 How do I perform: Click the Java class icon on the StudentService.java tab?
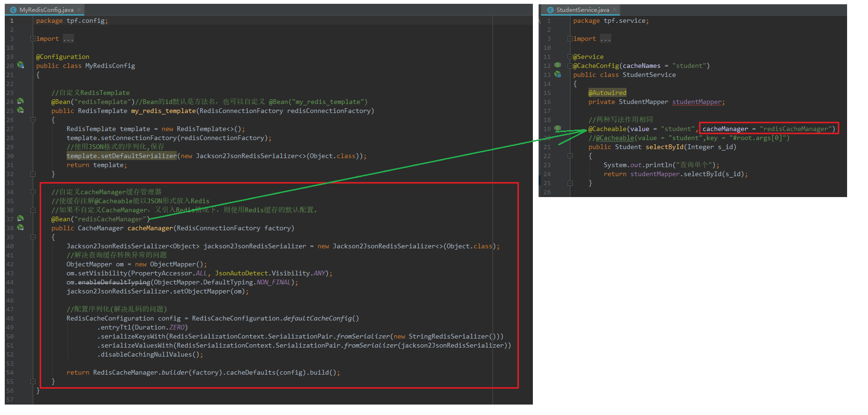550,9
